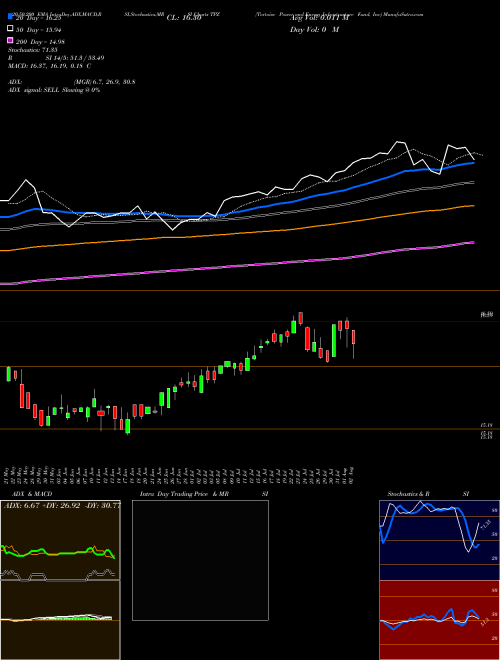Image resolution: width=500 pixels, height=660 pixels.
Task: Click the '02 Aug' date label on axis
Action: point(351,474)
